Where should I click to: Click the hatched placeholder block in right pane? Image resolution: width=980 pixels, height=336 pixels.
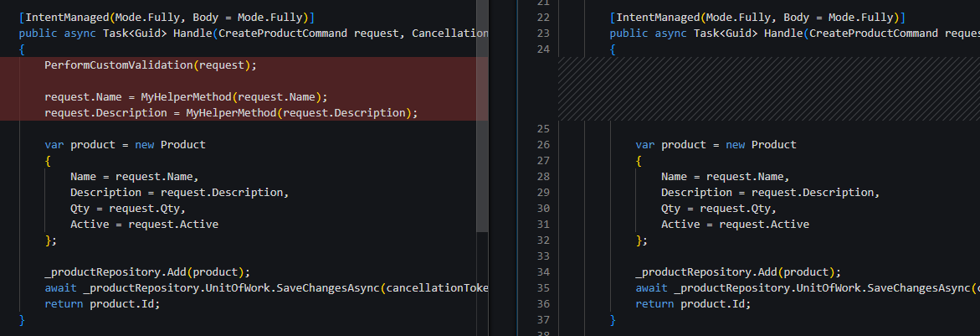pos(769,89)
